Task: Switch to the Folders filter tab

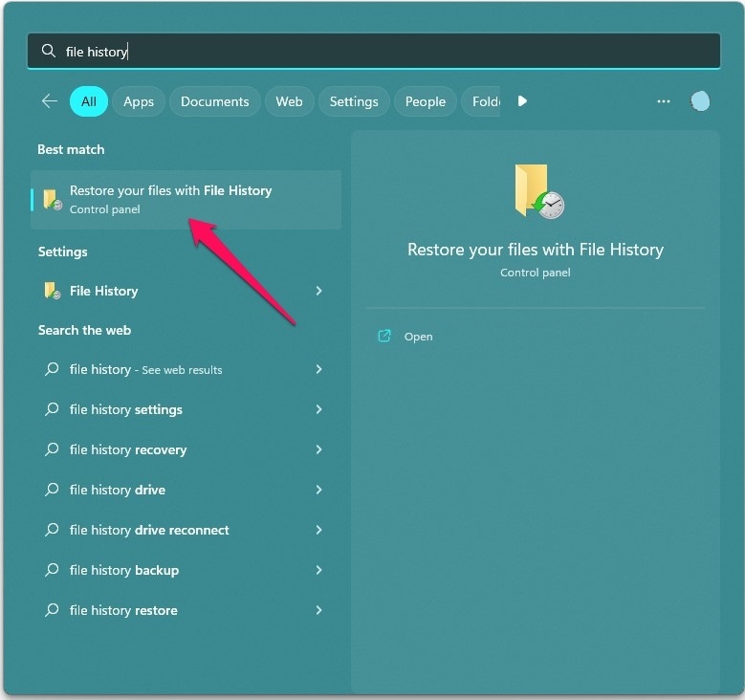Action: point(482,101)
